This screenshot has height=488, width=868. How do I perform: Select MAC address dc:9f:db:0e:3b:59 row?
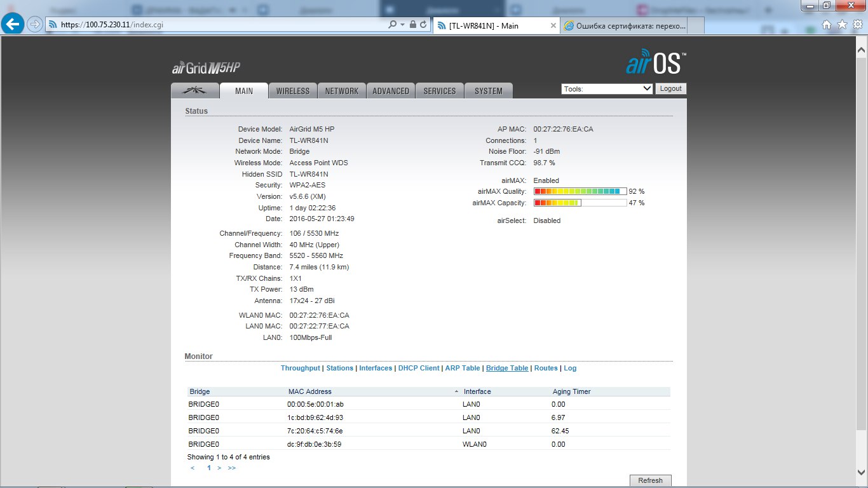tap(429, 444)
